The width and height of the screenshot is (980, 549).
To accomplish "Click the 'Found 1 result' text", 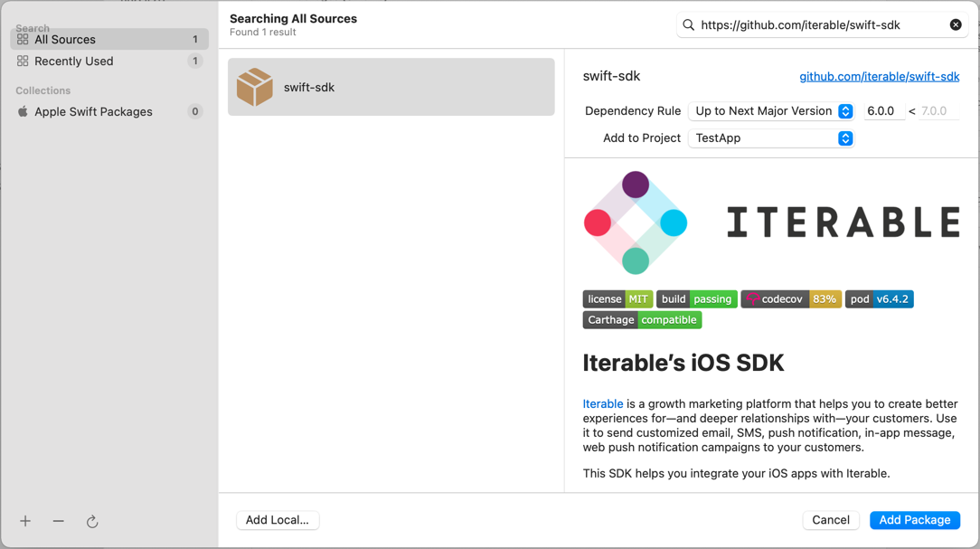I will [262, 32].
